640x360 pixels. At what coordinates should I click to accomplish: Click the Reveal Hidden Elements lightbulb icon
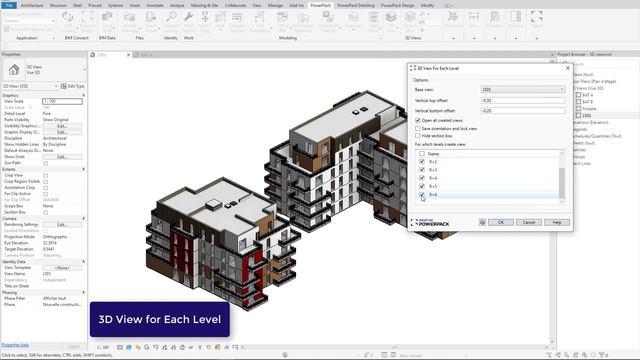(200, 347)
